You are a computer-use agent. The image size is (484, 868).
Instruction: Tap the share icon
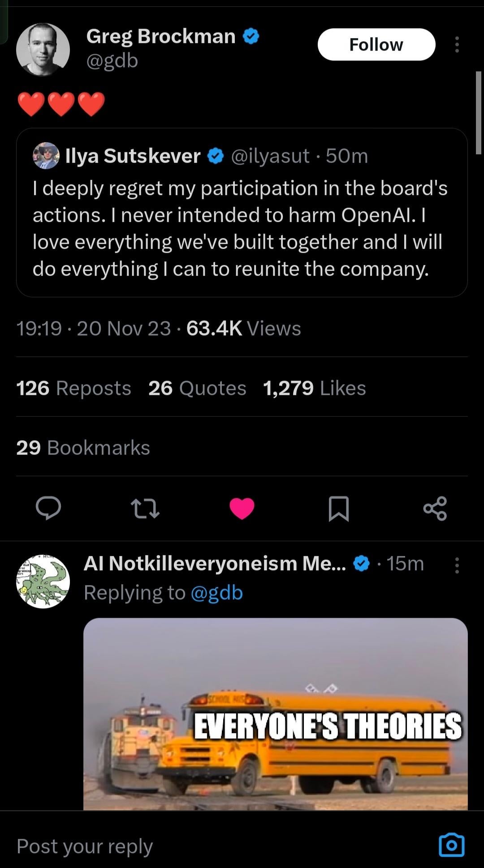click(435, 508)
